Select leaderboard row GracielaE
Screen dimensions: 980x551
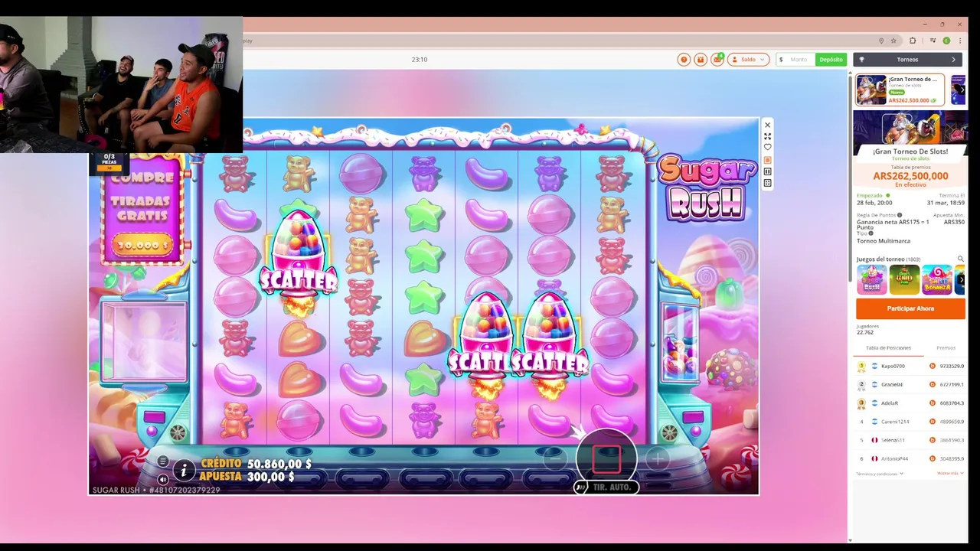coord(910,384)
